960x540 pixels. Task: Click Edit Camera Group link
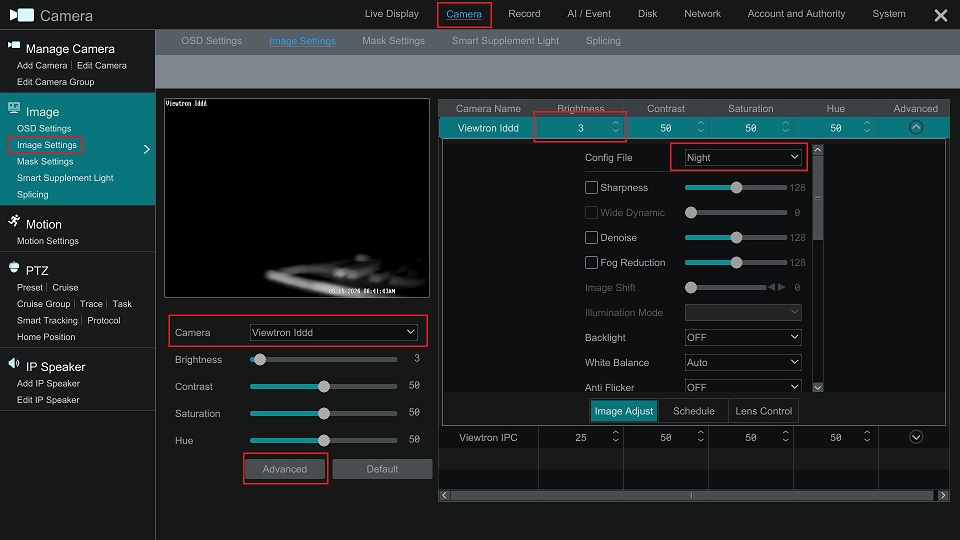coord(56,82)
